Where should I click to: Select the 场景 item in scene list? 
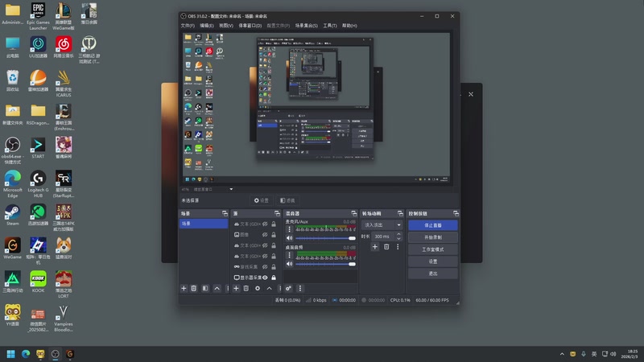(x=204, y=224)
